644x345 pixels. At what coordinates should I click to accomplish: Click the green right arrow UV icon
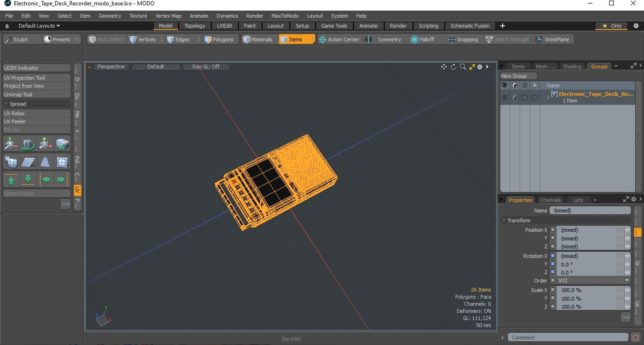tap(61, 180)
